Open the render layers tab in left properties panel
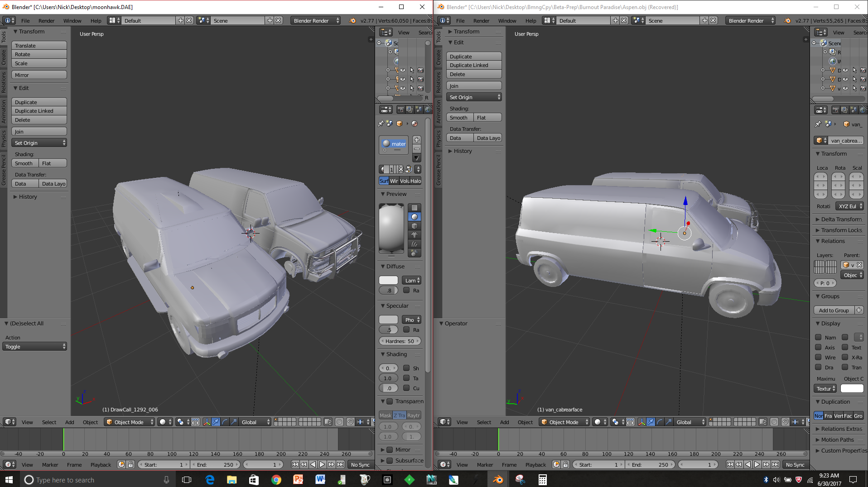The width and height of the screenshot is (868, 487). pos(410,110)
